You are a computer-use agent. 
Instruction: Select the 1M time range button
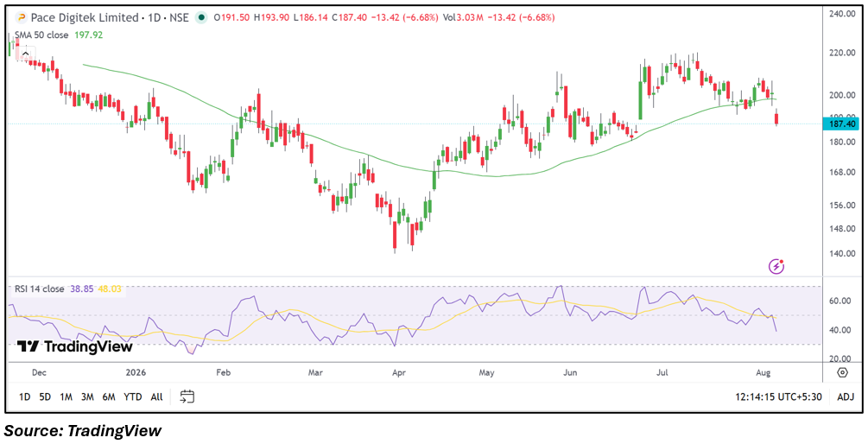click(66, 397)
